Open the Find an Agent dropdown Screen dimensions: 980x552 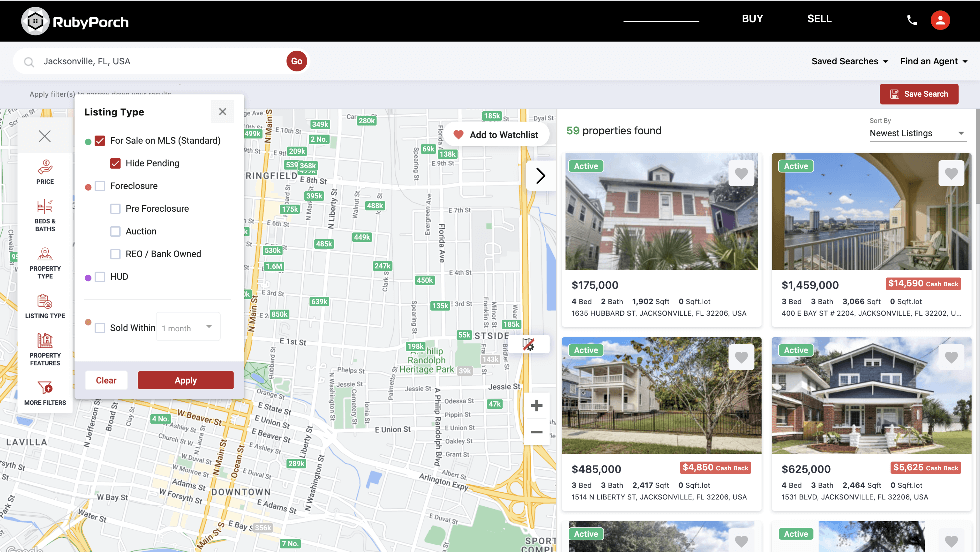click(x=934, y=61)
